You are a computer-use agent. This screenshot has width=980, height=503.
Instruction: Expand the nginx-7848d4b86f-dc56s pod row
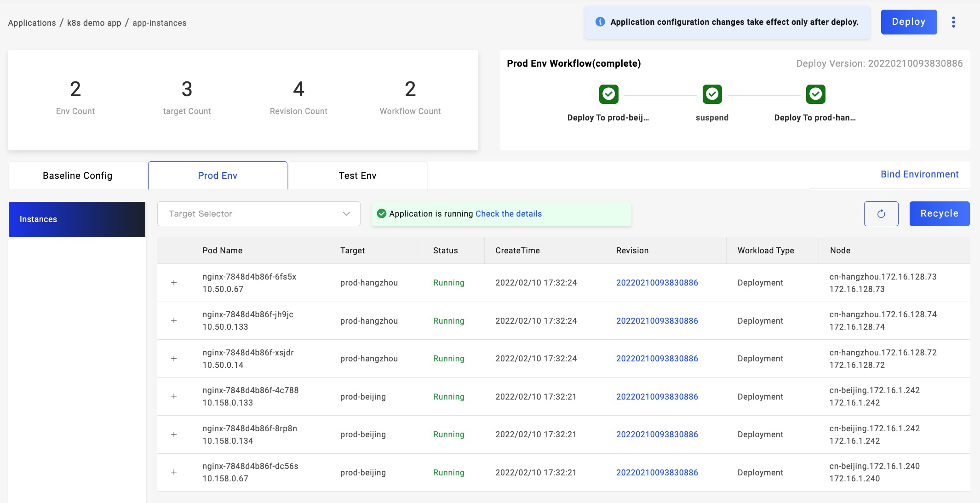[x=174, y=472]
